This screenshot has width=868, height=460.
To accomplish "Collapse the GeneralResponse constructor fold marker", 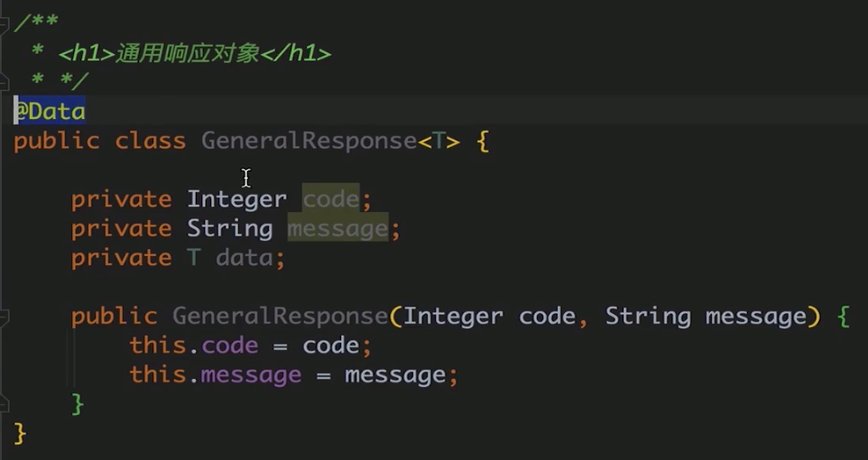I will [x=4, y=317].
